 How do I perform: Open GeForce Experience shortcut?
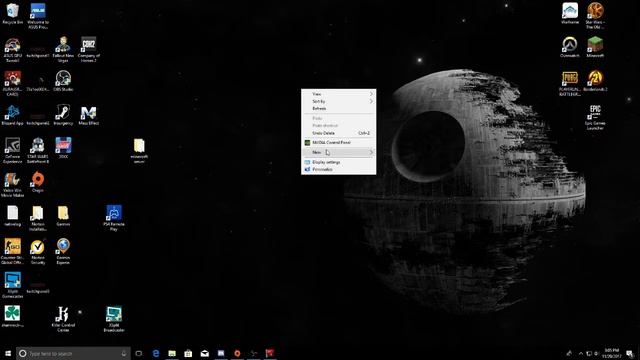tap(12, 150)
